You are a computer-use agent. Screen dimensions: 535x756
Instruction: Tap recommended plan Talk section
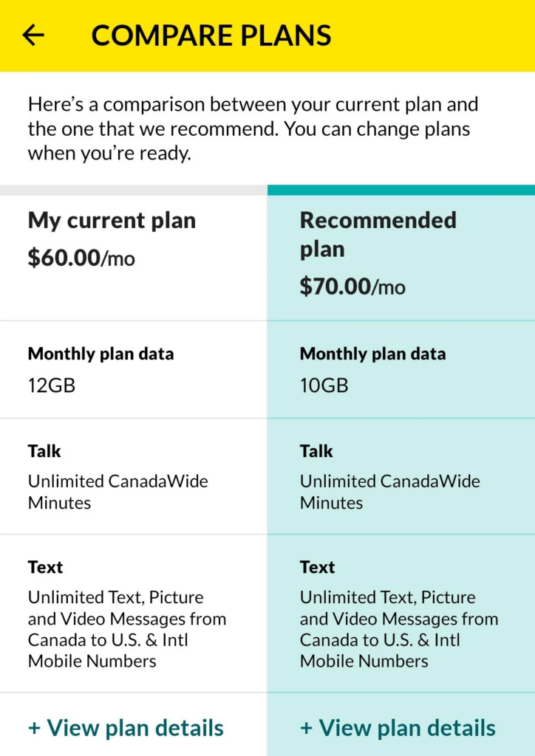(x=401, y=476)
